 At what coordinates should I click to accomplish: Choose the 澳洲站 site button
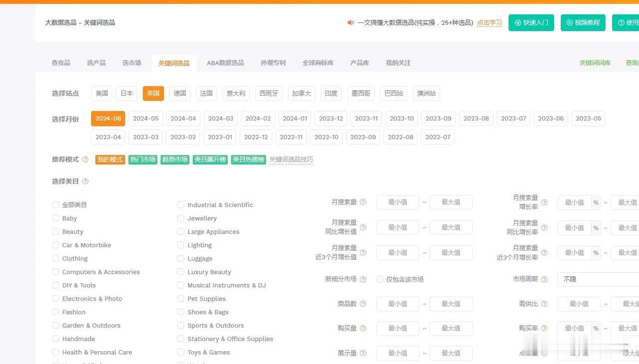pos(426,93)
